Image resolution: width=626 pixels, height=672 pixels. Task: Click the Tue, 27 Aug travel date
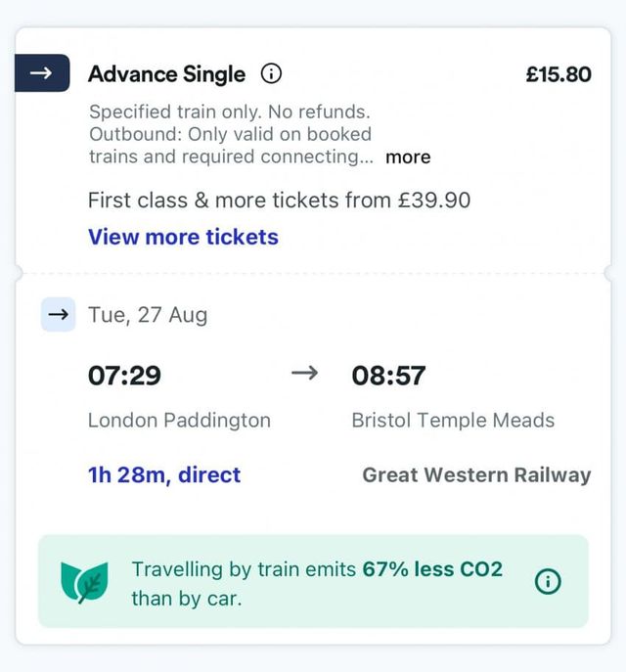(x=148, y=315)
